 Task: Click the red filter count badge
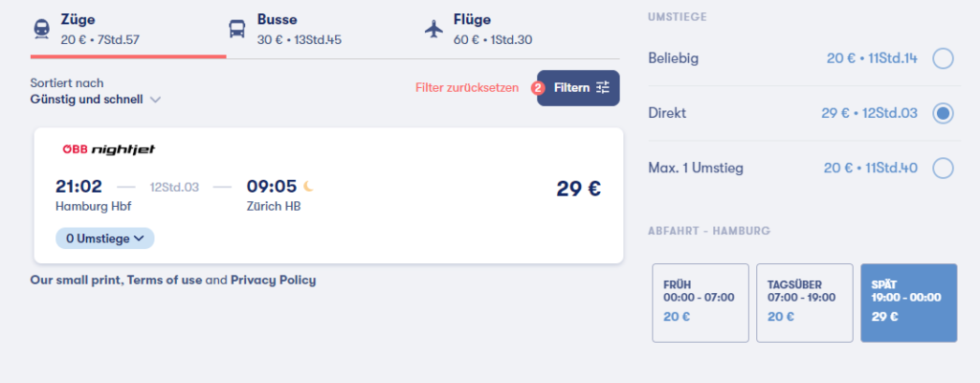[x=537, y=88]
